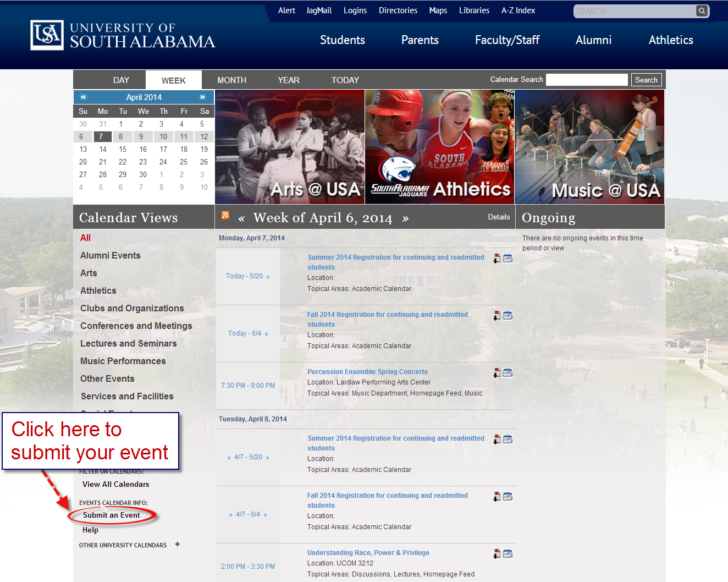
Task: Select the WEEK calendar tab
Action: coord(174,80)
